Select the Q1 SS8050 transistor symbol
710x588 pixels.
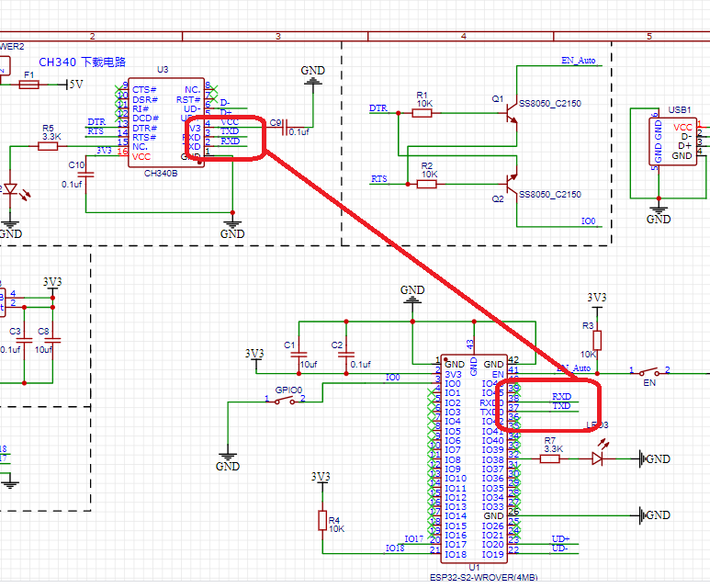[x=510, y=109]
